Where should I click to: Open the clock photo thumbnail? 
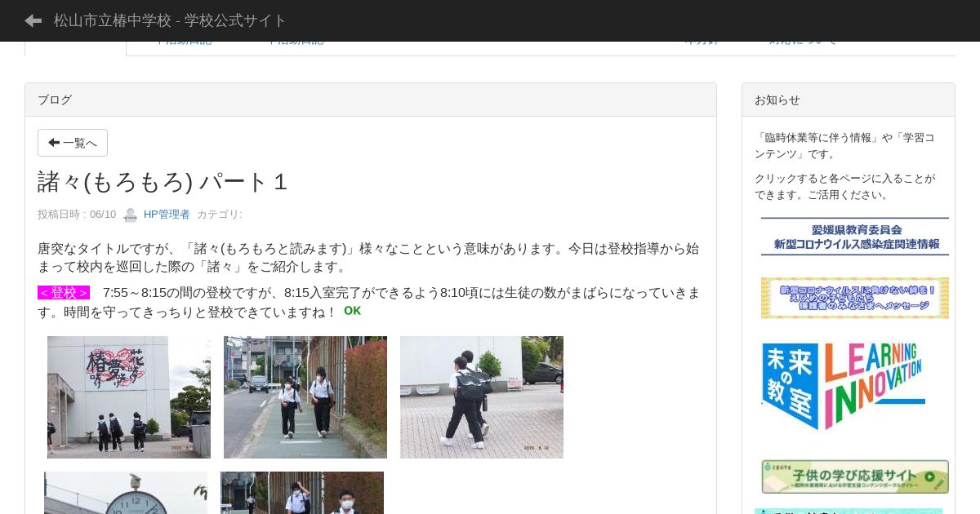[x=126, y=493]
